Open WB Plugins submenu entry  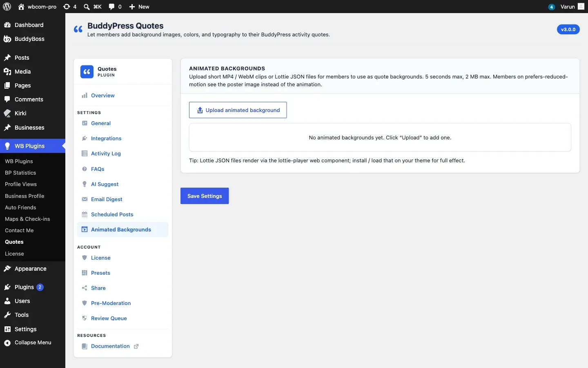[19, 161]
